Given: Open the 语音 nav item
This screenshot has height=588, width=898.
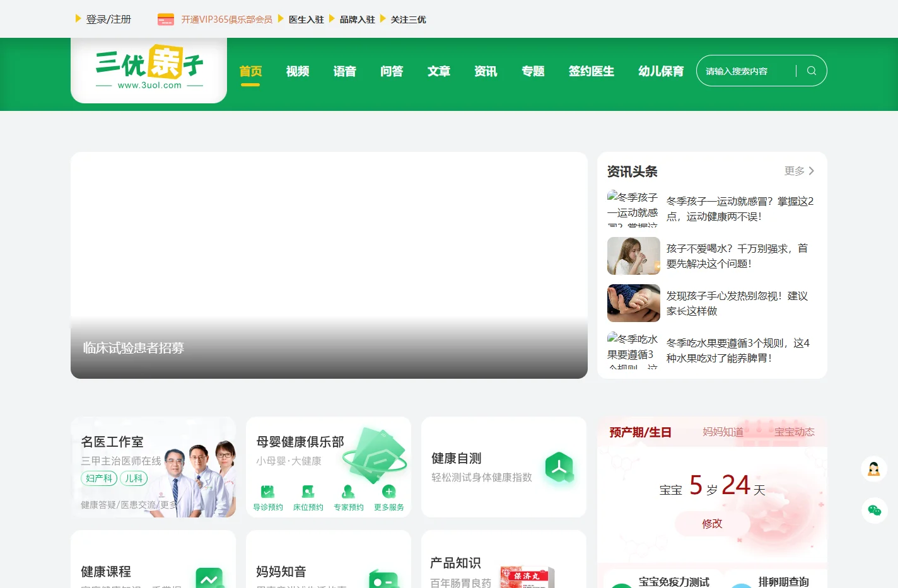Looking at the screenshot, I should pos(345,71).
